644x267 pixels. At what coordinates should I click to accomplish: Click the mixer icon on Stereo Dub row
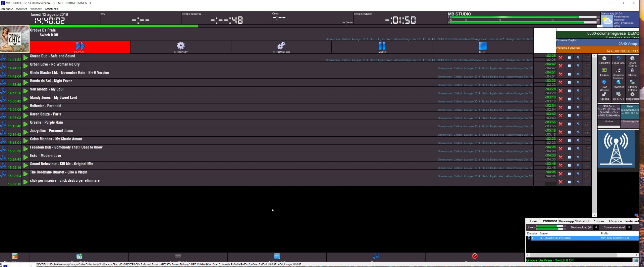click(587, 58)
